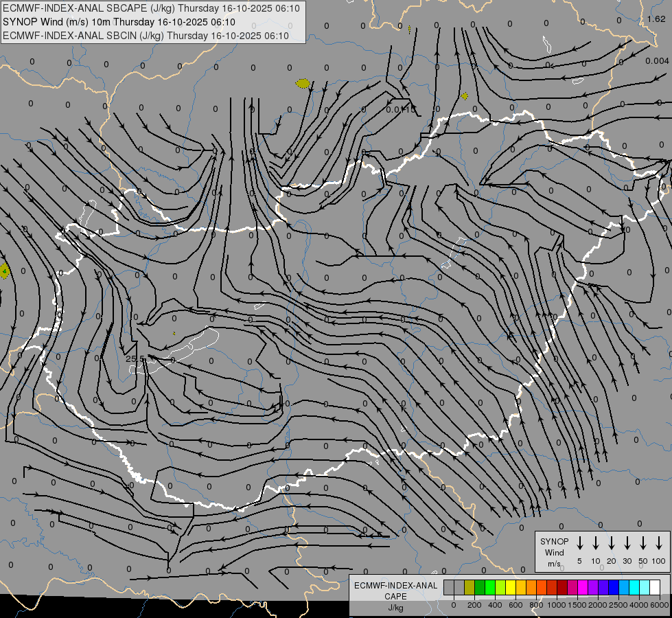Screen dimensions: 672x618
Task: Pick the pure yellow CAPE legend swatch
Action: tap(511, 587)
